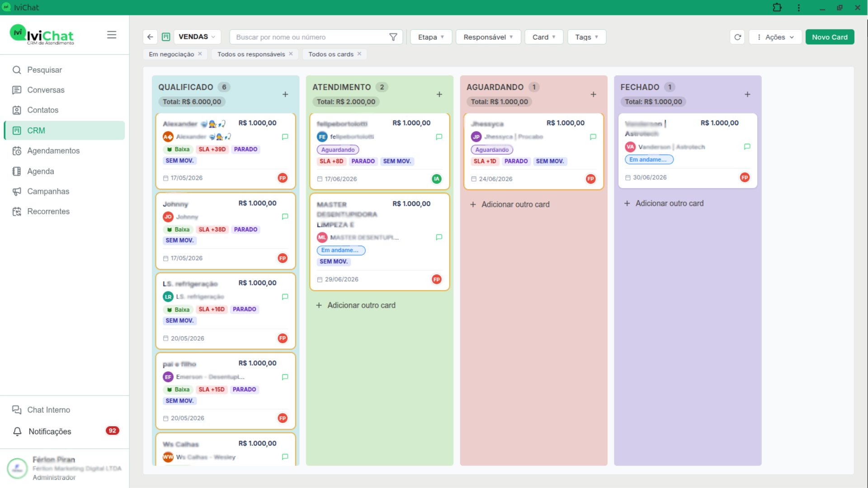Click the 'Total: R$ 6.000,00' column total
868x488 pixels.
(x=192, y=102)
